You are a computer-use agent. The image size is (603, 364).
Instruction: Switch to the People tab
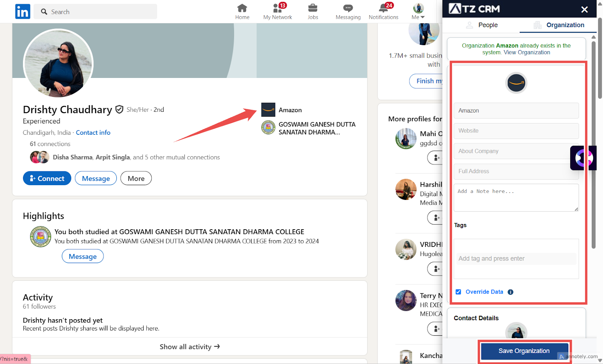click(482, 25)
